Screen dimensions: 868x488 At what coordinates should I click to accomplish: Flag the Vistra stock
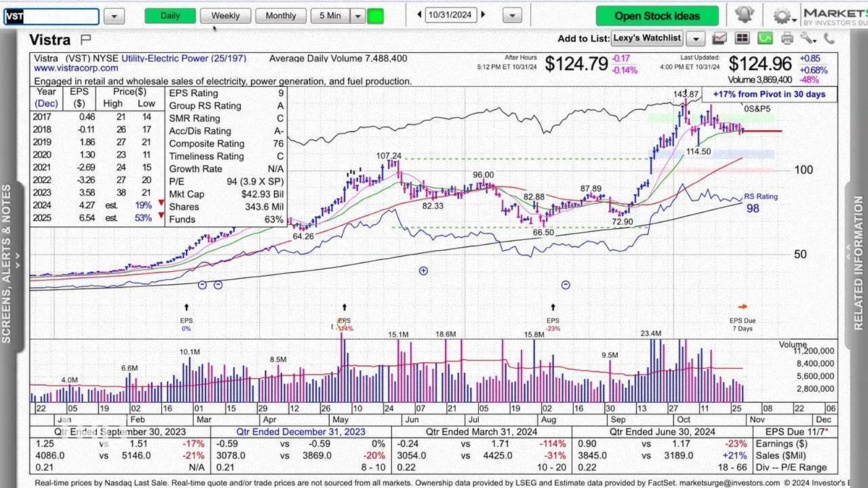pos(85,39)
